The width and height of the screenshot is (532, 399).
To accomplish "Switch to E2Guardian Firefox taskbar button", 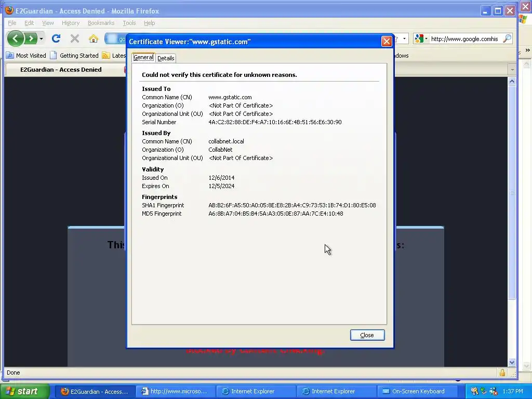I will pyautogui.click(x=95, y=391).
